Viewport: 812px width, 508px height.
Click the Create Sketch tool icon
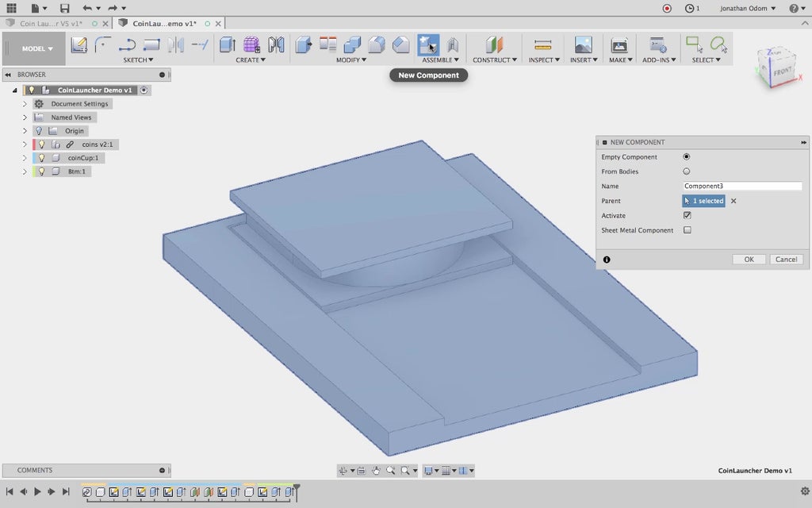pos(79,45)
